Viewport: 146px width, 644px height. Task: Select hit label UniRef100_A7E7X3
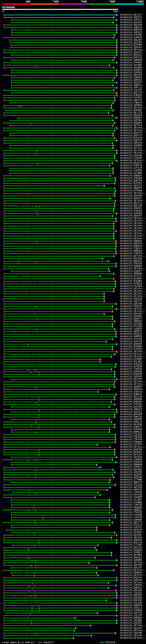coord(131,527)
